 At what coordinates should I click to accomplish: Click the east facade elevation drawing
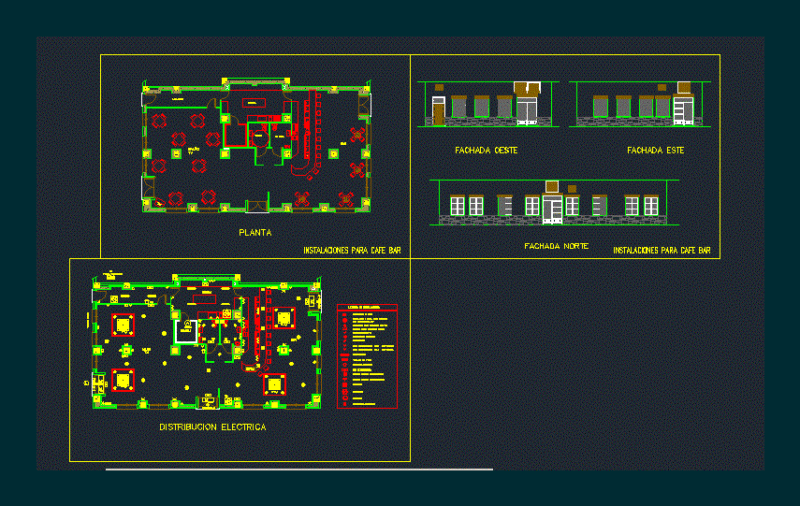point(640,104)
